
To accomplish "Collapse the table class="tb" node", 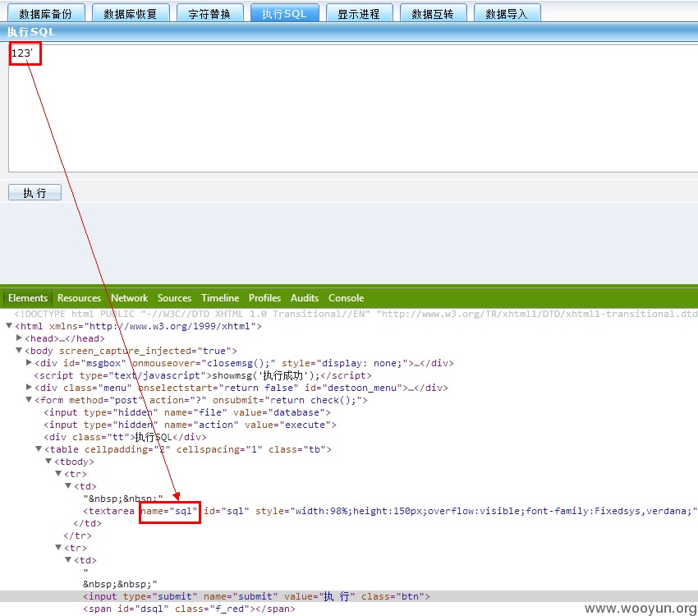I will [39, 449].
